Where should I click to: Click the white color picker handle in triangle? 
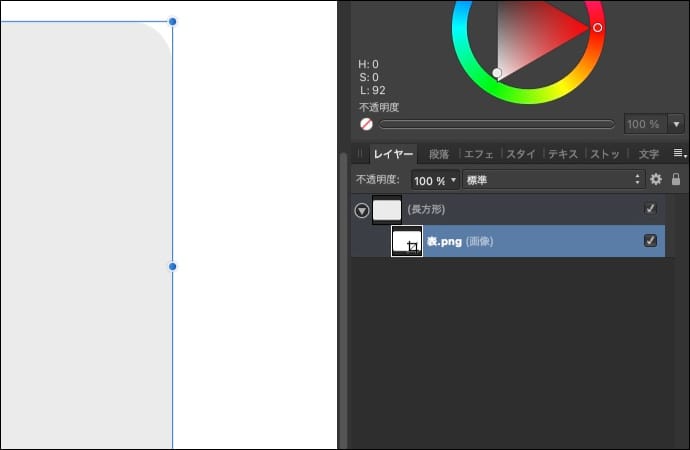click(497, 73)
